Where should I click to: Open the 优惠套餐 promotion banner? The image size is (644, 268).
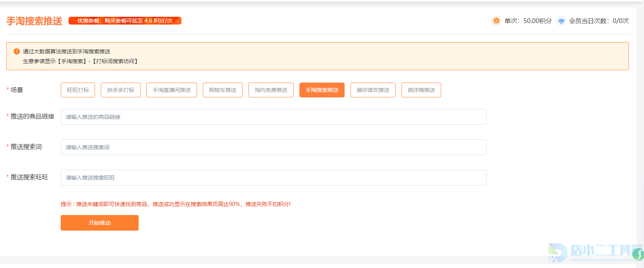coord(125,21)
